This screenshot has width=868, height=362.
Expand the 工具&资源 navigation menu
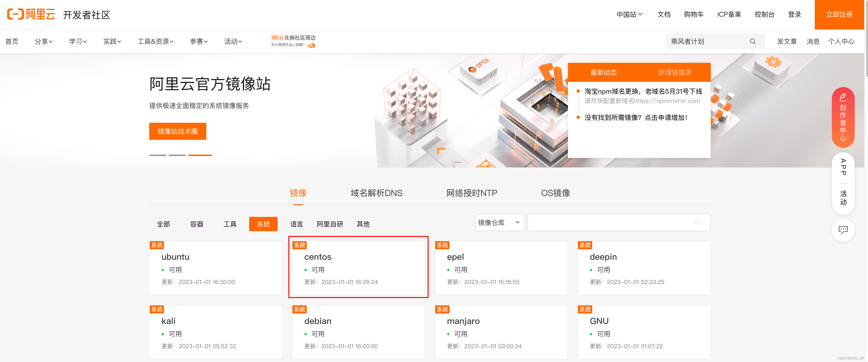click(x=155, y=41)
